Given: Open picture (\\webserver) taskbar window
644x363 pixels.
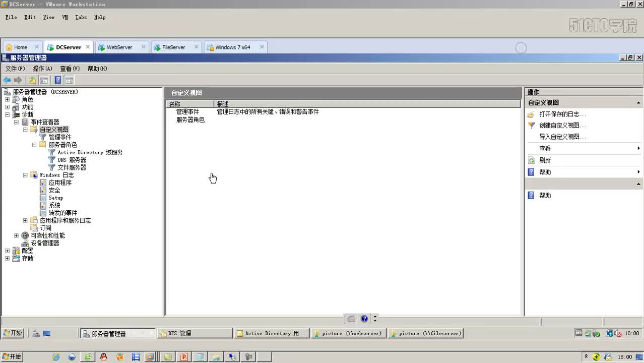Looking at the screenshot, I should pos(349,333).
